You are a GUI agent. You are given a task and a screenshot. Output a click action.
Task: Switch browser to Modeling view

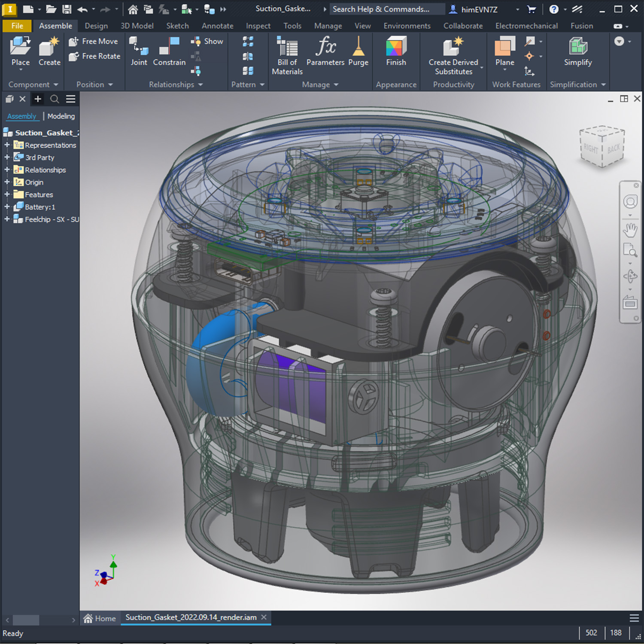(x=61, y=116)
